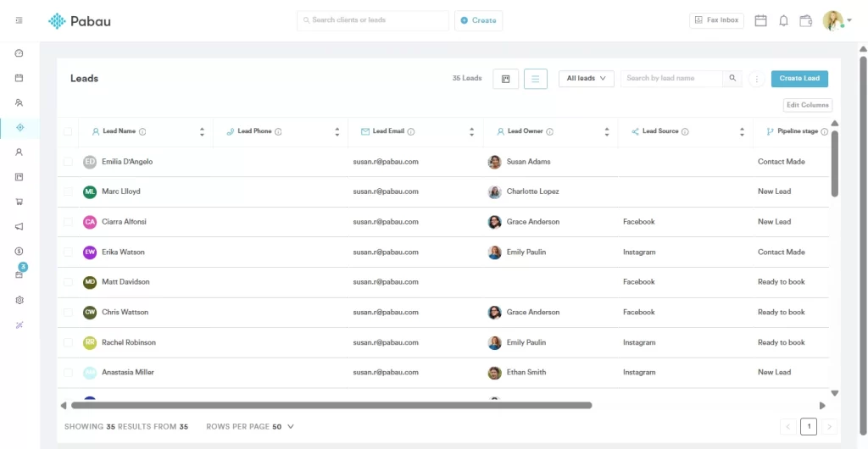Screen dimensions: 868x449
Task: Open the All leads filter dropdown
Action: [x=586, y=79]
